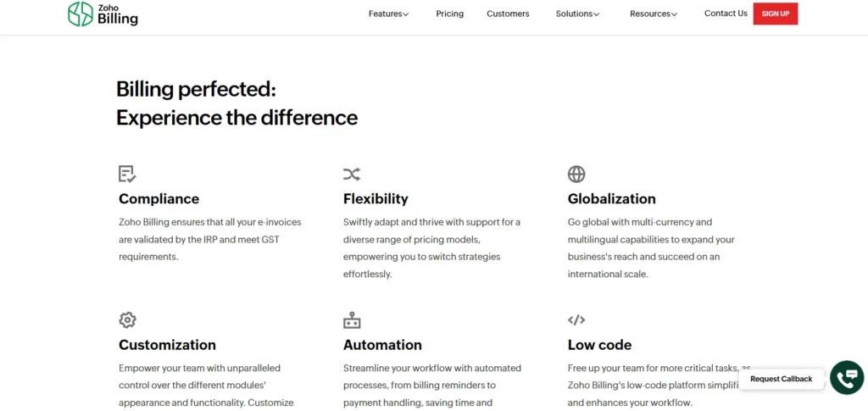Select the Automation heading
This screenshot has width=868, height=411.
coord(382,345)
